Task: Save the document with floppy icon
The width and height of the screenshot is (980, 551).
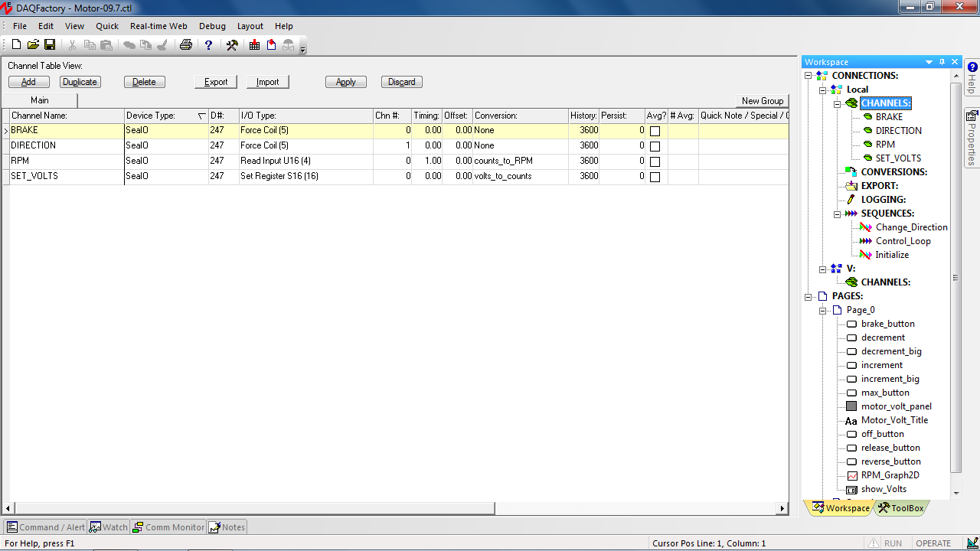Action: pos(50,45)
